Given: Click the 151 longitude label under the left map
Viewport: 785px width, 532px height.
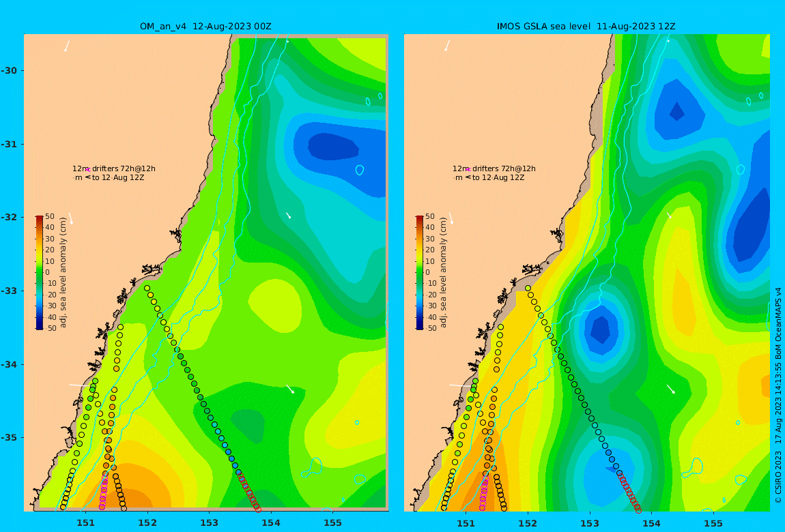Looking at the screenshot, I should (85, 523).
